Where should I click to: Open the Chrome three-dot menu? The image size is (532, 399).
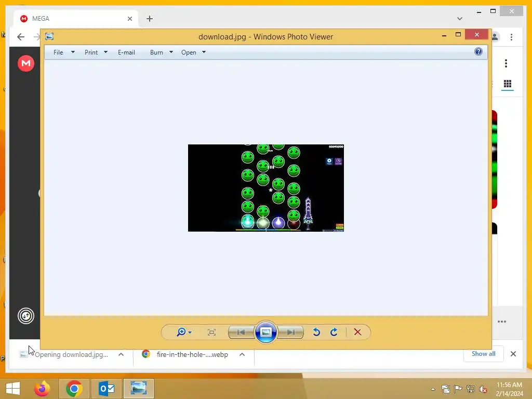(x=511, y=37)
